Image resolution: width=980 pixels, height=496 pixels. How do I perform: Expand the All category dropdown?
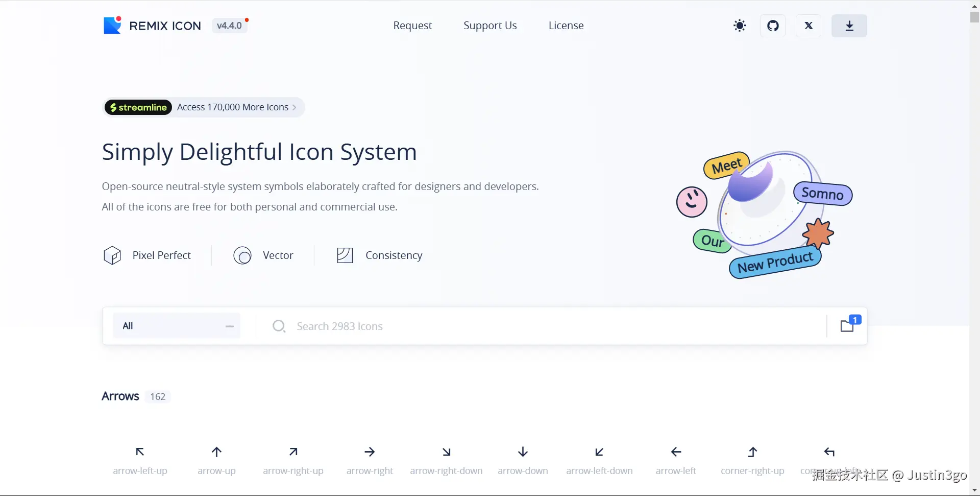pyautogui.click(x=177, y=326)
